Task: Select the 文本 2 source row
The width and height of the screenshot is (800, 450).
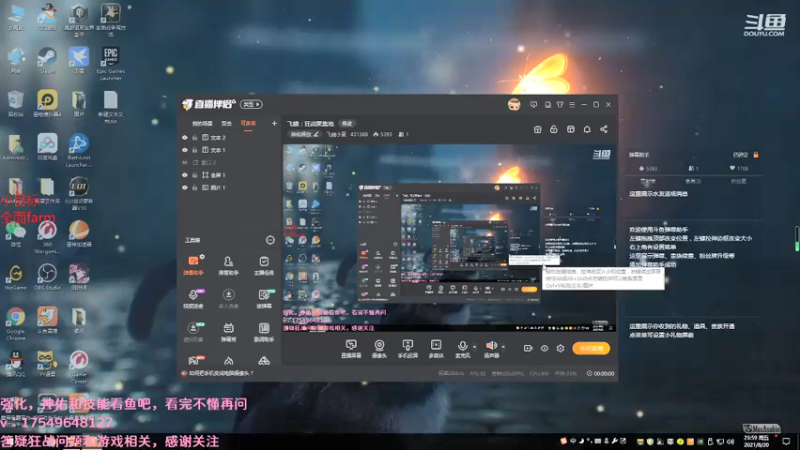Action: click(229, 138)
